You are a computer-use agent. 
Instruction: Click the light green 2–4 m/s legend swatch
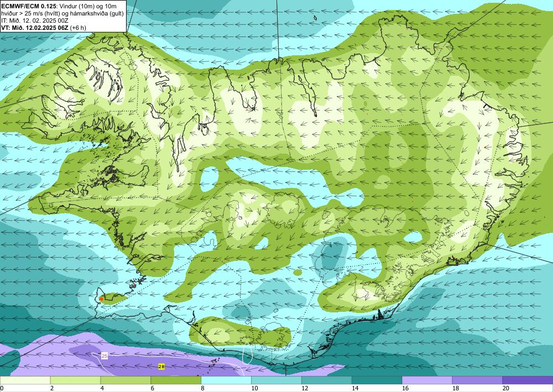(x=75, y=380)
